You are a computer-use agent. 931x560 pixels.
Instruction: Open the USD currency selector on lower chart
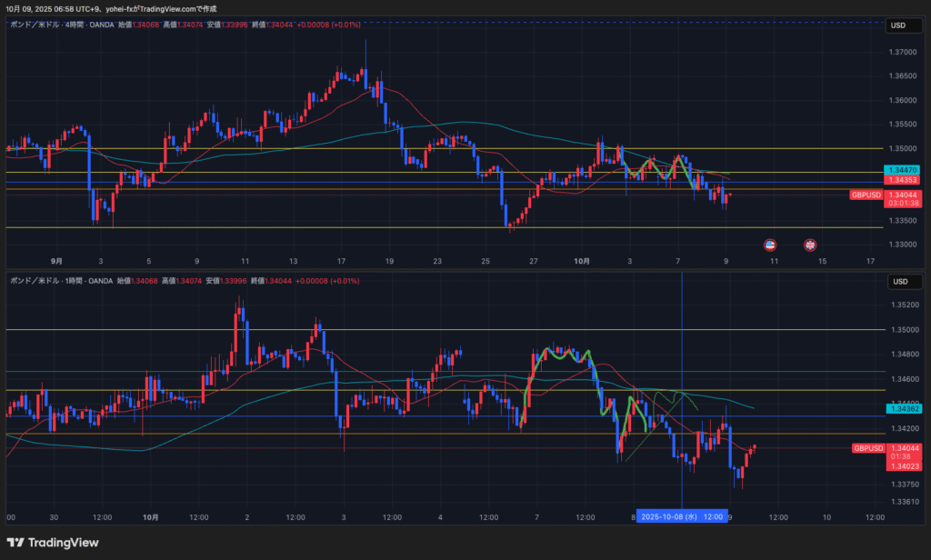pyautogui.click(x=898, y=281)
